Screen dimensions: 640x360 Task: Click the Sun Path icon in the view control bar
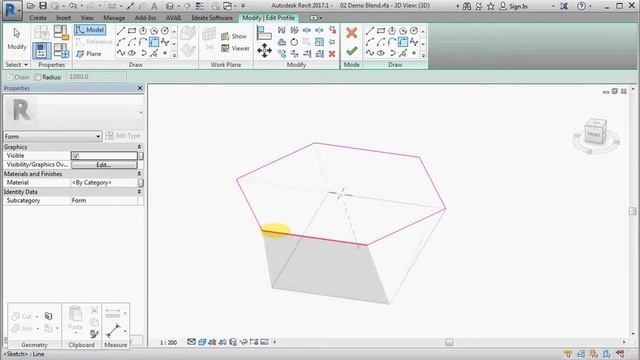click(x=212, y=342)
